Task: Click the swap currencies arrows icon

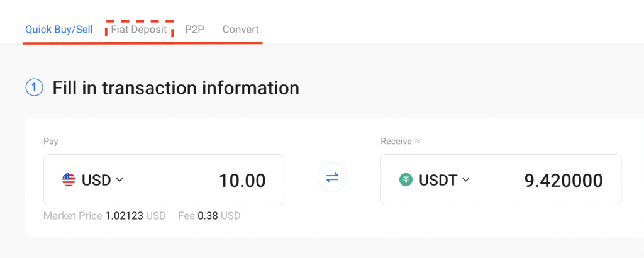Action: click(x=332, y=179)
